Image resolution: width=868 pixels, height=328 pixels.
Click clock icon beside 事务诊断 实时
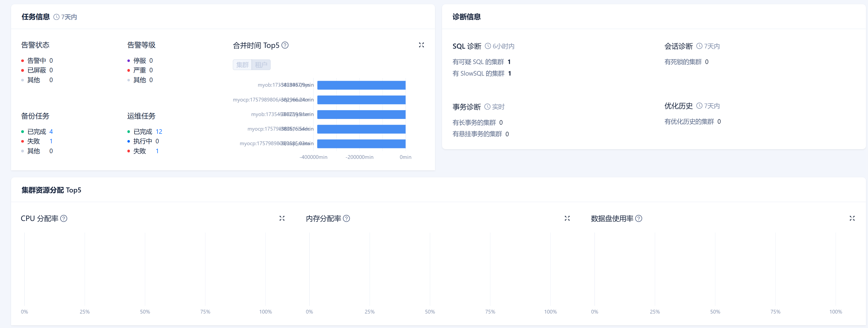pyautogui.click(x=487, y=107)
